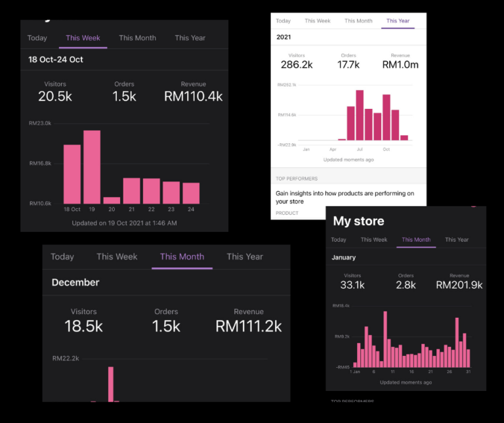
Task: Choose This Month tab in the January panel
Action: click(x=416, y=240)
